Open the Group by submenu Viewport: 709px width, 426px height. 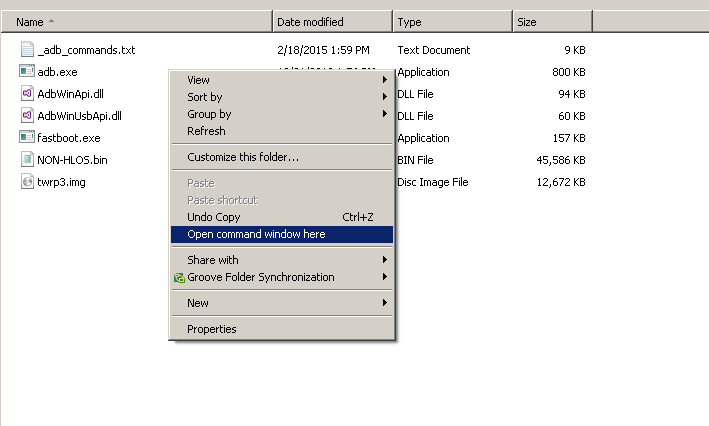pos(384,114)
